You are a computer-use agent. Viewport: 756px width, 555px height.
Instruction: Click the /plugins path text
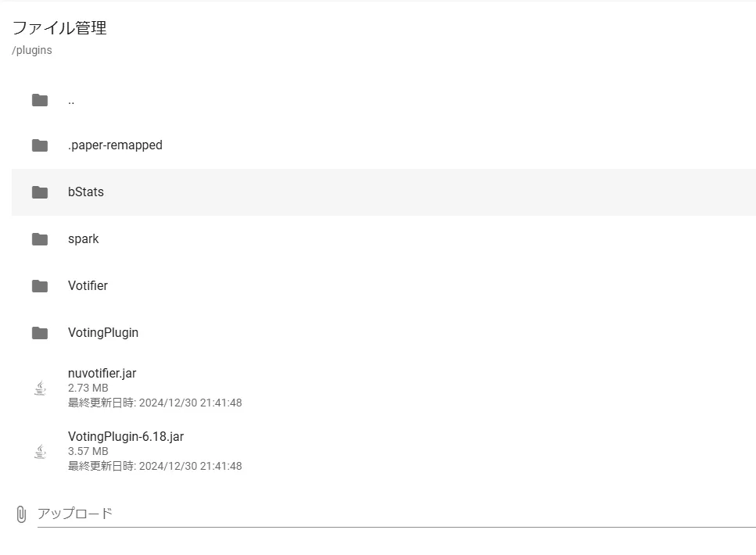32,50
